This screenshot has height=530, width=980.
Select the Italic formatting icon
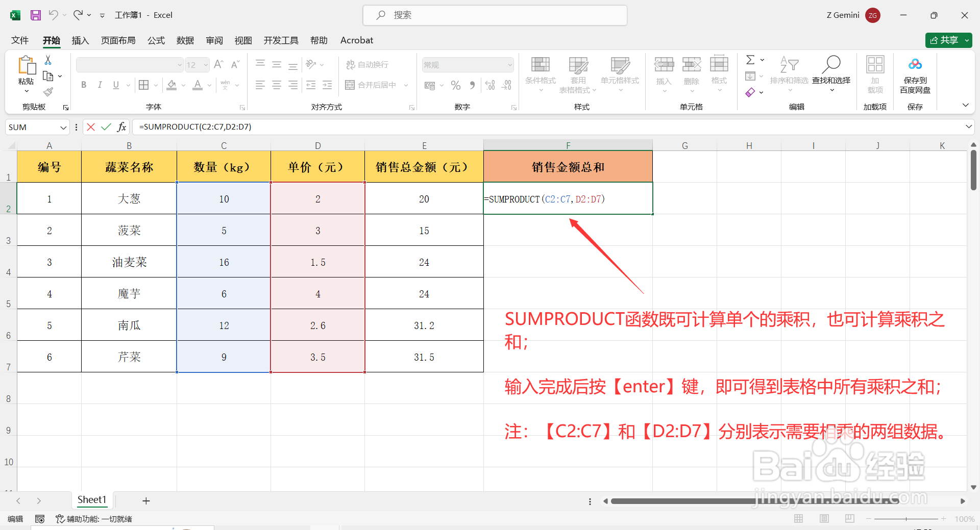coord(100,85)
